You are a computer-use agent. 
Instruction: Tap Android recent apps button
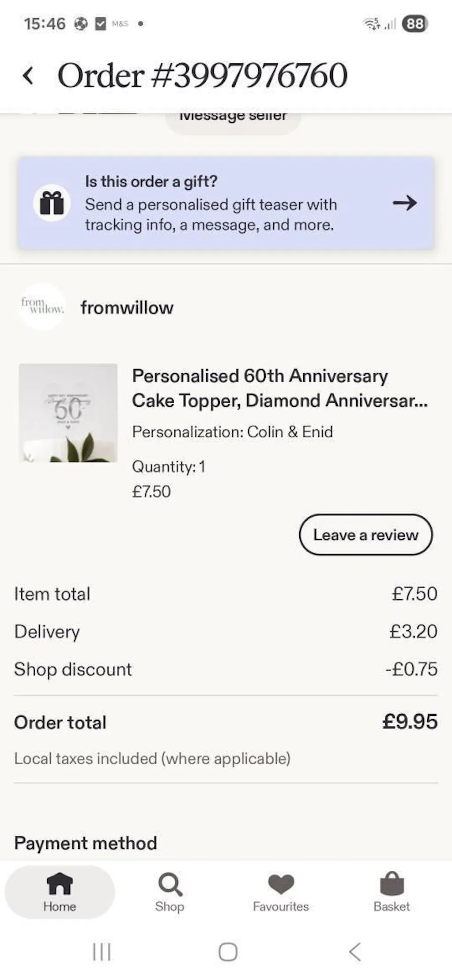[102, 952]
